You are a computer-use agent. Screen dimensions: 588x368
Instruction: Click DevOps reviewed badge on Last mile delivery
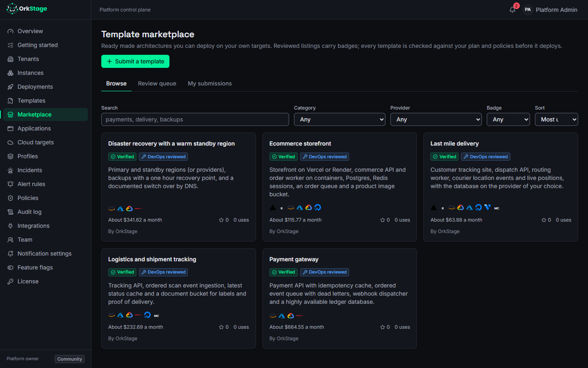[x=486, y=157]
